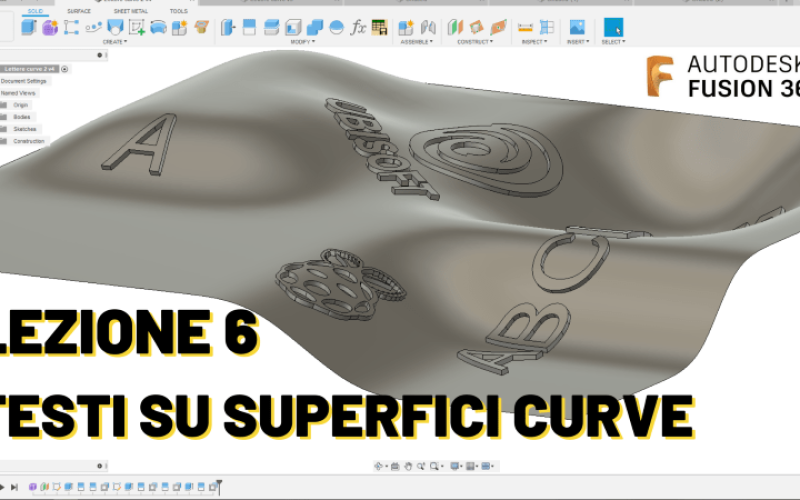Select the Plane at Angle icon
Viewport: 800px width, 500px height.
[x=477, y=27]
